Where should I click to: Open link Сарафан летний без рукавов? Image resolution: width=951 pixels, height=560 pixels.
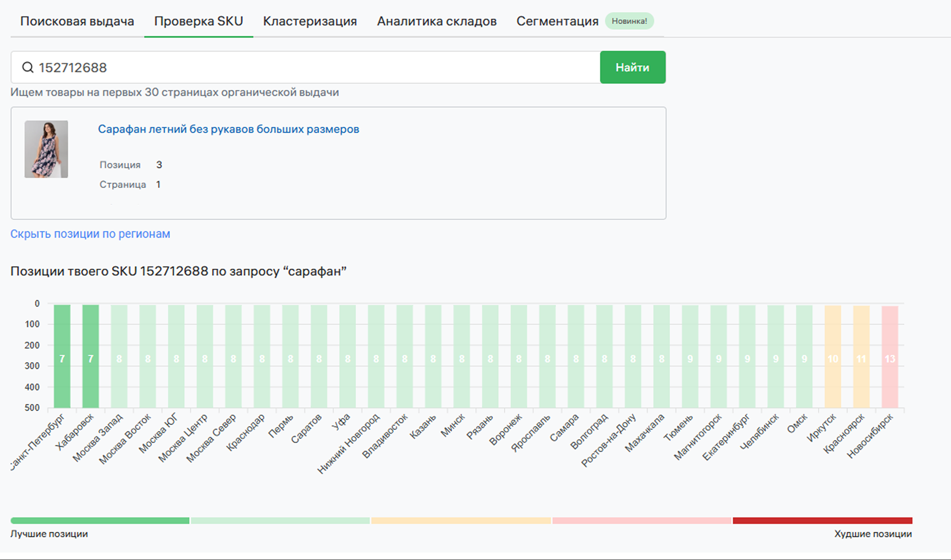click(x=228, y=129)
